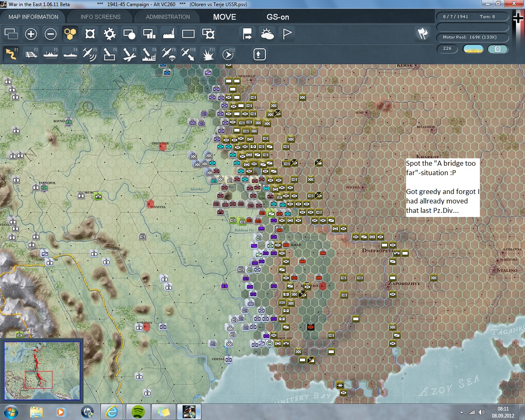Open Sticky Notes from taskbar
This screenshot has height=420, width=525.
164,412
